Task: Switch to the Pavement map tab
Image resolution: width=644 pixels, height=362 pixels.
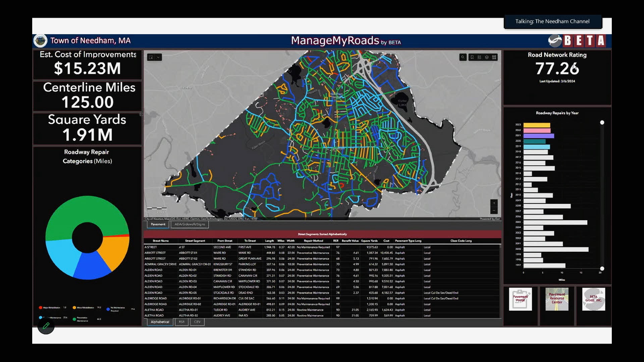Action: pos(158,224)
